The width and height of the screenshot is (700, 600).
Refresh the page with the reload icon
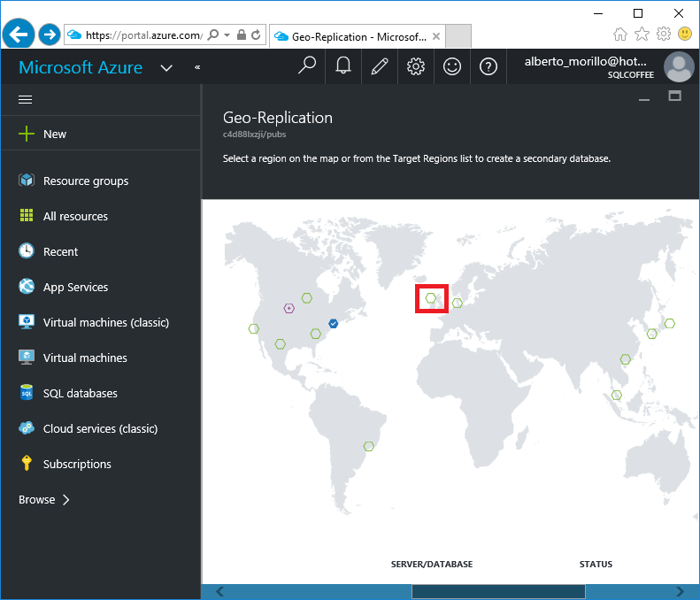[x=256, y=35]
